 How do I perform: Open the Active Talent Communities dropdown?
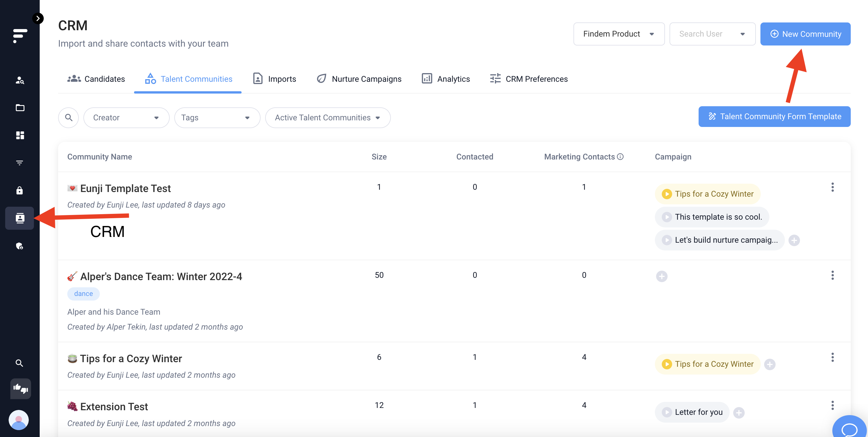(x=328, y=118)
